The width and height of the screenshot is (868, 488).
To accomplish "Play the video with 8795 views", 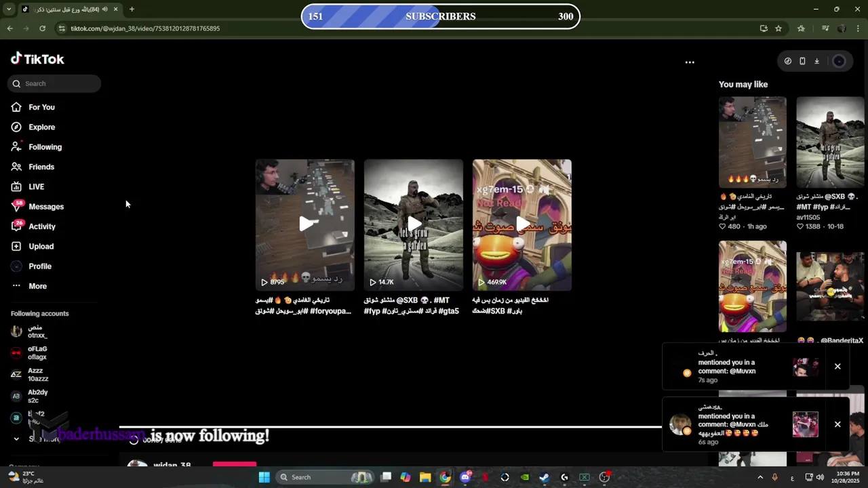I will [304, 224].
